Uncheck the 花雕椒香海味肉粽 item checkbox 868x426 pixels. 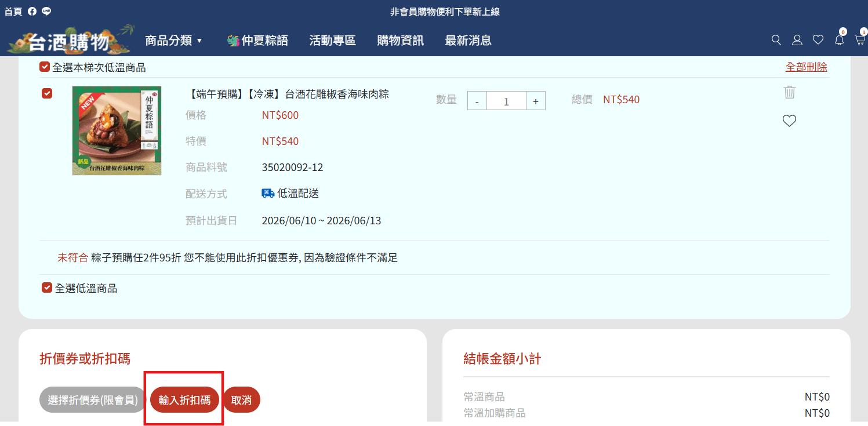[47, 93]
